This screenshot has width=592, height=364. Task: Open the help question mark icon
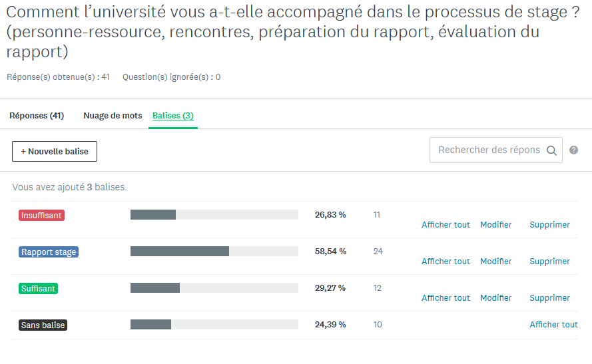(573, 150)
